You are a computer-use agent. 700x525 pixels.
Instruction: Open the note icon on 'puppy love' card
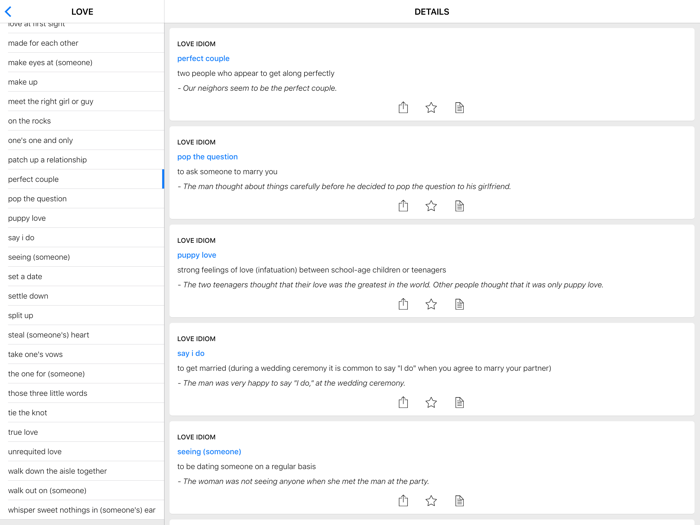[x=459, y=304]
